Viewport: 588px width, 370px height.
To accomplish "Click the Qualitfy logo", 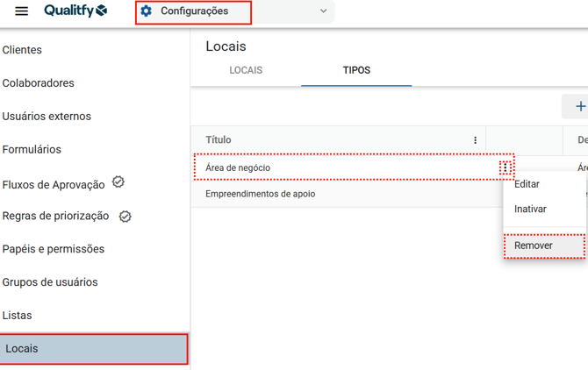I will 75,11.
